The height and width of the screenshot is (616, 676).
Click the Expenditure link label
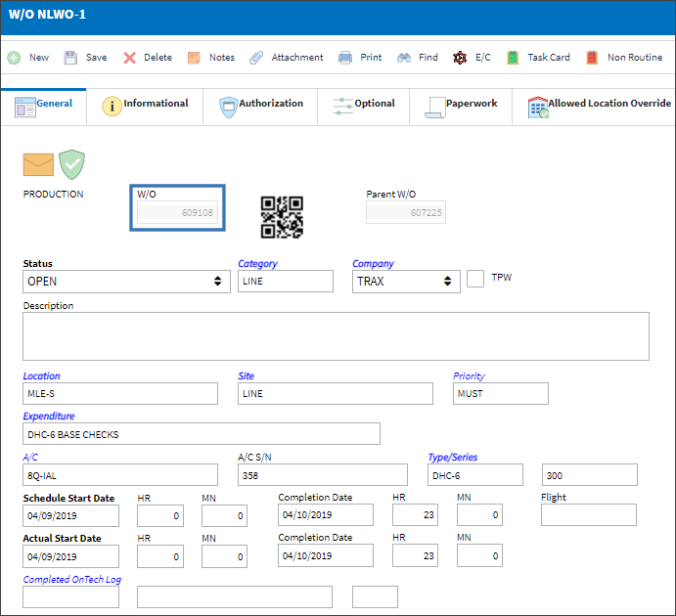(x=49, y=417)
